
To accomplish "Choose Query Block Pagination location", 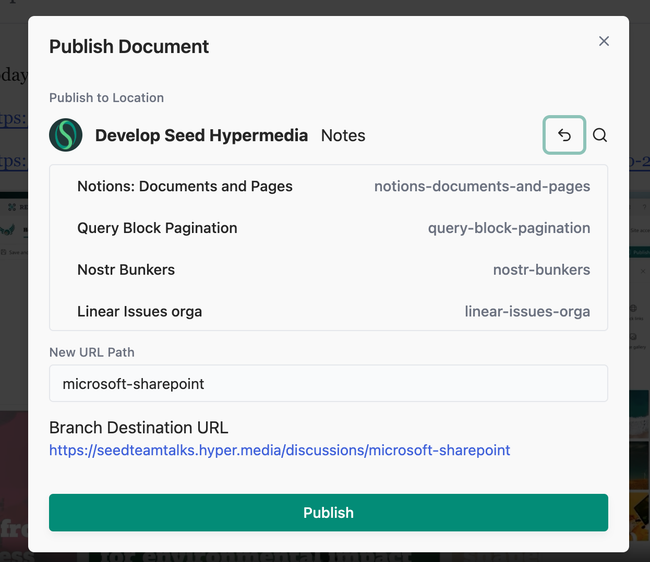I will point(157,228).
